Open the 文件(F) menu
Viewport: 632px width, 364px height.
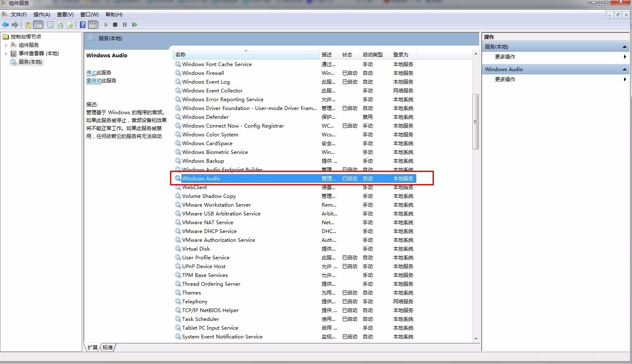(19, 15)
